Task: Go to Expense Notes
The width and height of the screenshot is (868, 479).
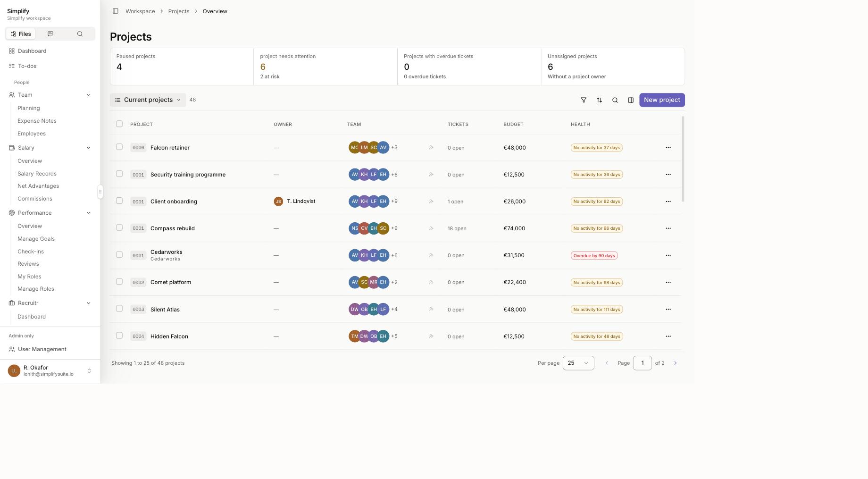Action: click(x=37, y=121)
